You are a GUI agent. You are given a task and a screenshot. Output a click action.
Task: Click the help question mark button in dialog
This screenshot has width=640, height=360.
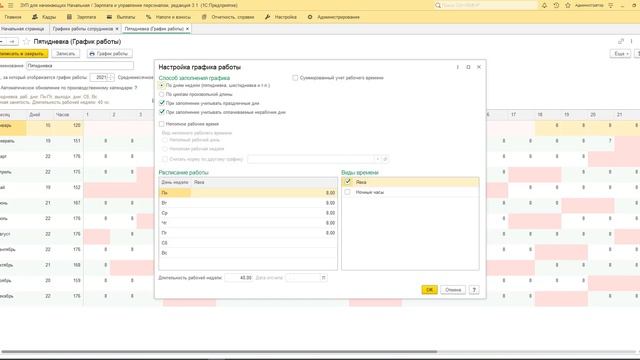(474, 290)
